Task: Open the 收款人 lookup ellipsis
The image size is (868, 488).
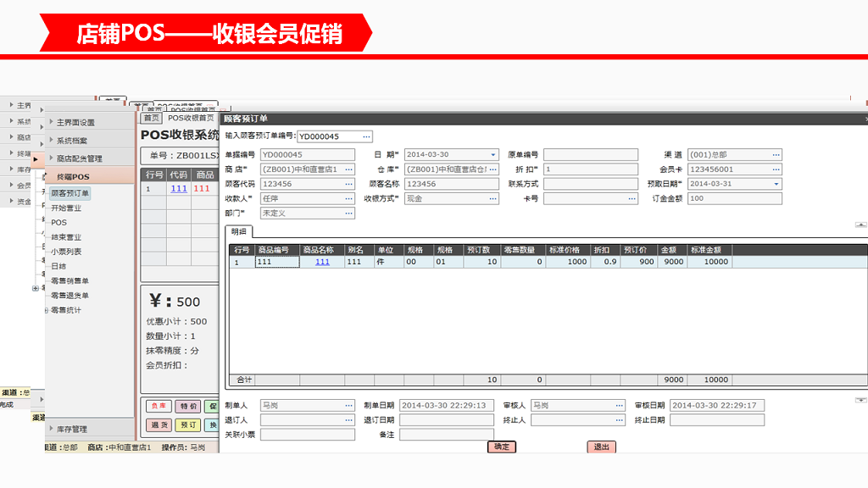Action: click(x=349, y=199)
